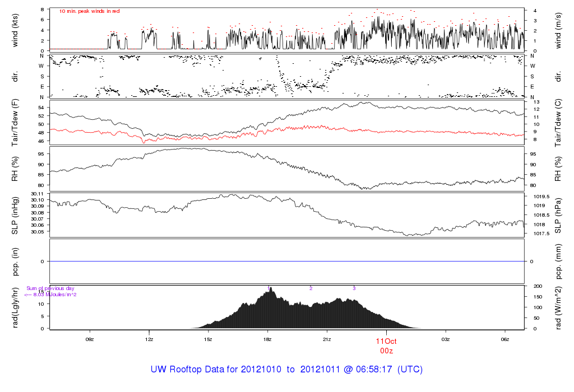
Task: Select the 'wind (kts)' axis label
Action: (15, 30)
